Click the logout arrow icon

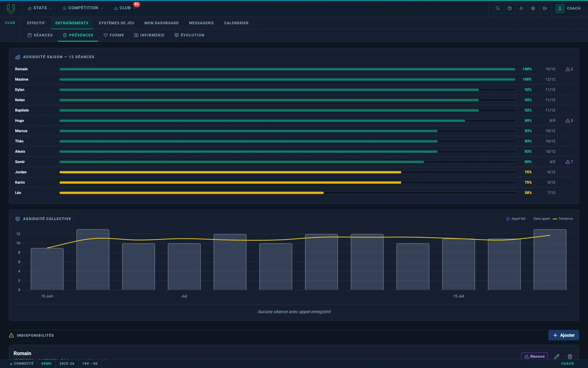[545, 8]
